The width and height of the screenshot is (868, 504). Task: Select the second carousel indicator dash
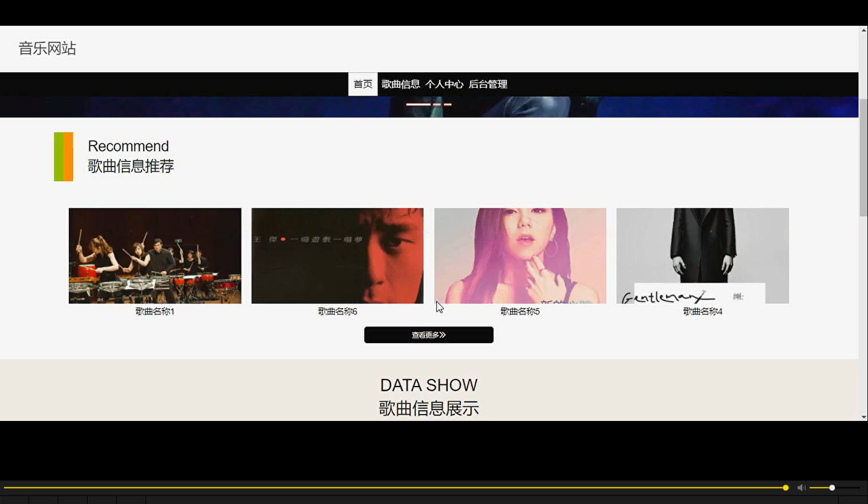[x=437, y=104]
